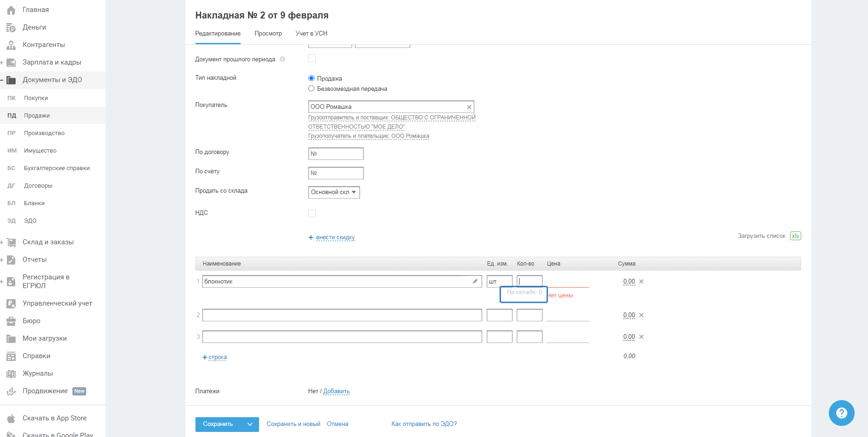Open the ЭДО submenu item
Viewport: 868px width, 437px height.
coord(53,221)
